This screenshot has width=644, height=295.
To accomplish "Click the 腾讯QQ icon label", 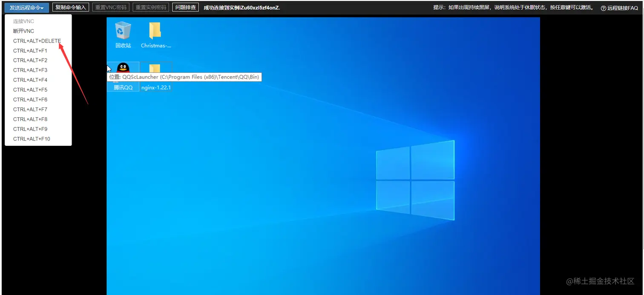I will coord(123,87).
